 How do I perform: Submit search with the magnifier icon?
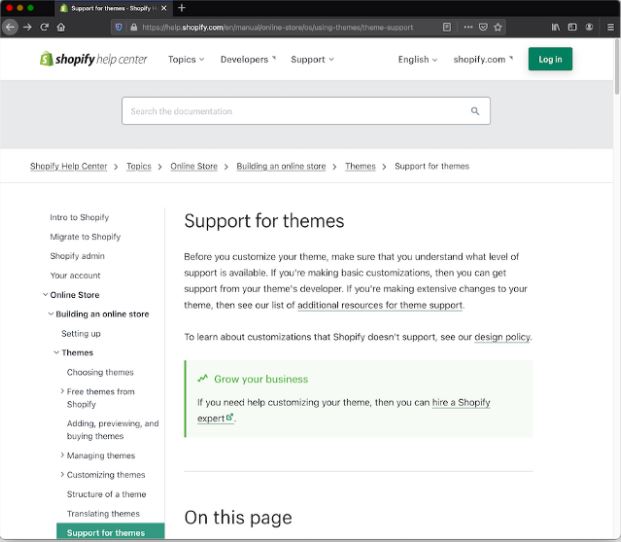tap(475, 111)
